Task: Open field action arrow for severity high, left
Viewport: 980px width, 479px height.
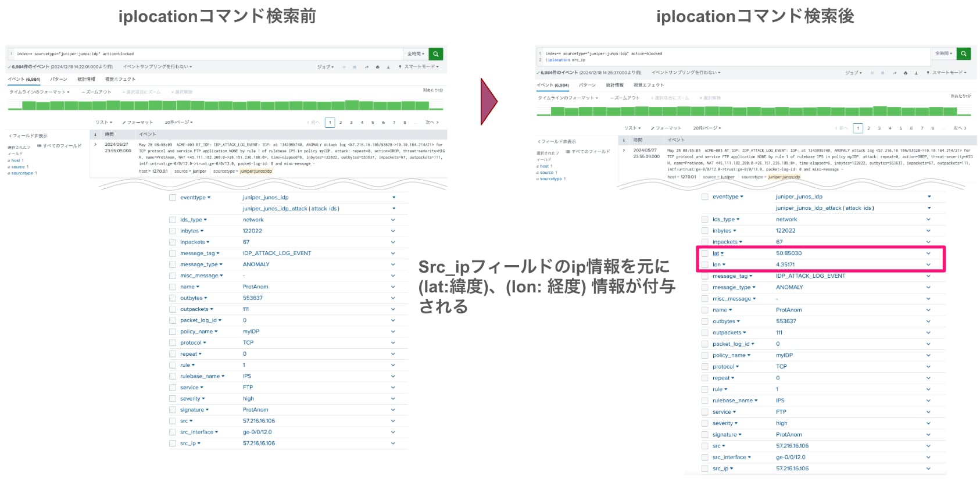Action: tap(393, 399)
